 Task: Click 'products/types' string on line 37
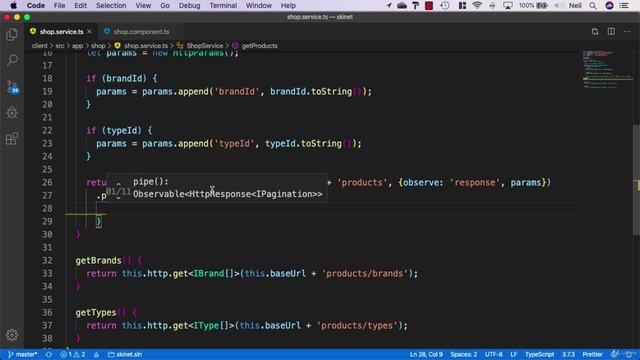click(x=358, y=326)
